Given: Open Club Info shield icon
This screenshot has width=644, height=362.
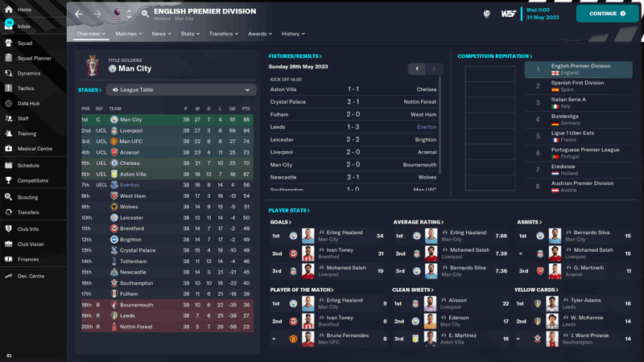Looking at the screenshot, I should pos(9,229).
